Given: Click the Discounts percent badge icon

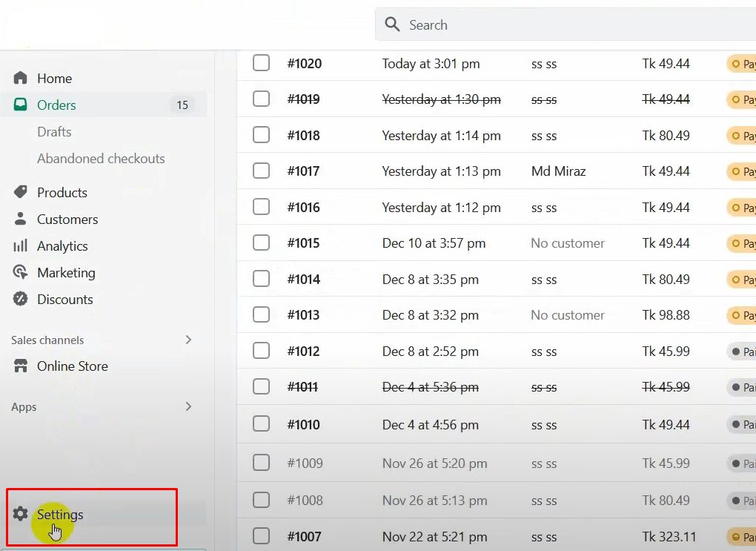Looking at the screenshot, I should click(x=21, y=300).
